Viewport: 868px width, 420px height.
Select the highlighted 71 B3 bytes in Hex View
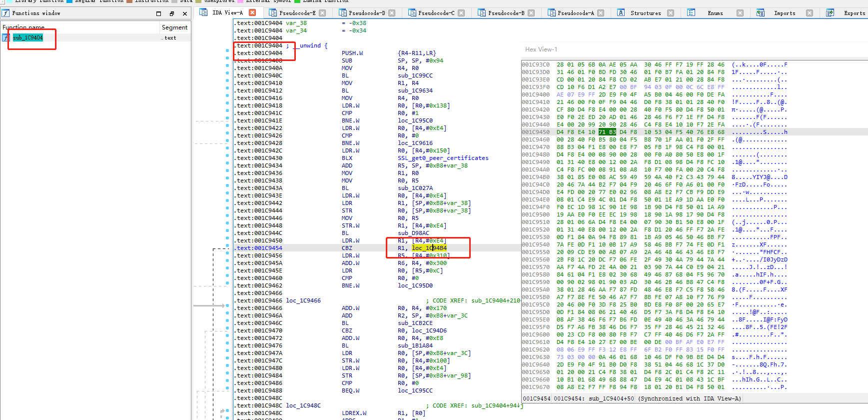point(607,132)
